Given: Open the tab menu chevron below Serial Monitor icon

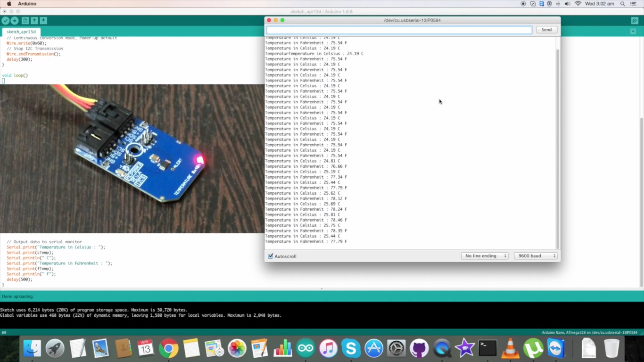Looking at the screenshot, I should pyautogui.click(x=633, y=30).
